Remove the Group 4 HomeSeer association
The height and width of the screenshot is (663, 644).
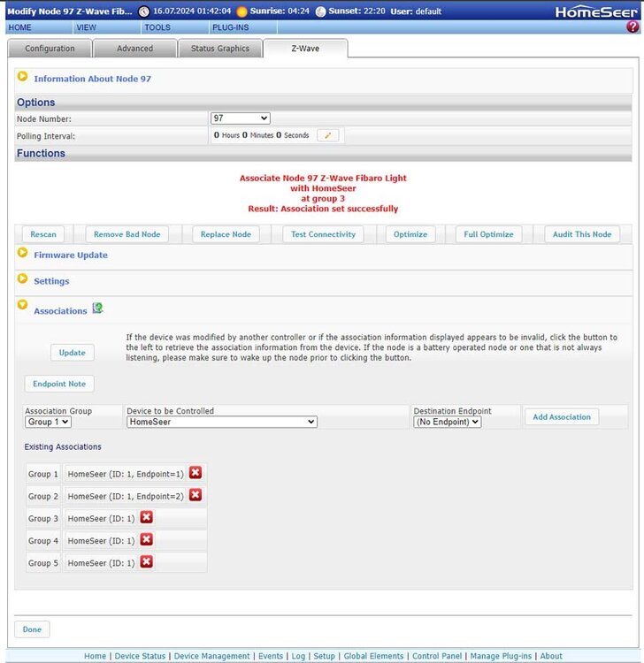pos(147,539)
